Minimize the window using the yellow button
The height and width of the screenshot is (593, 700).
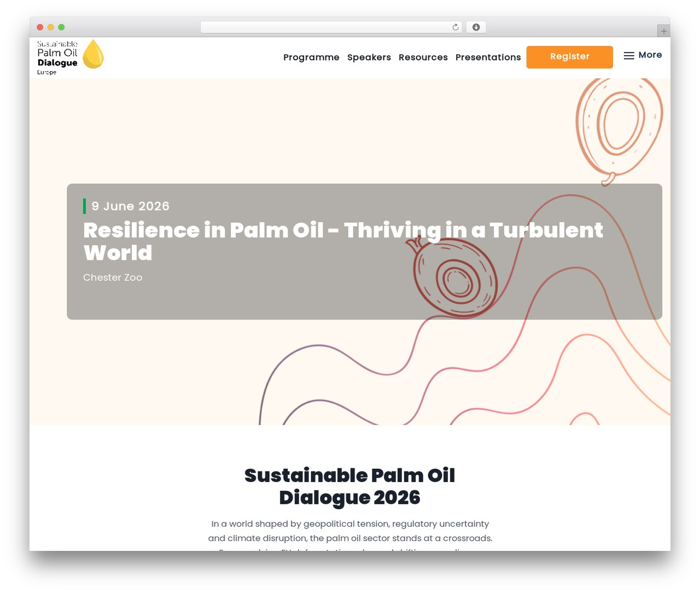pyautogui.click(x=51, y=27)
